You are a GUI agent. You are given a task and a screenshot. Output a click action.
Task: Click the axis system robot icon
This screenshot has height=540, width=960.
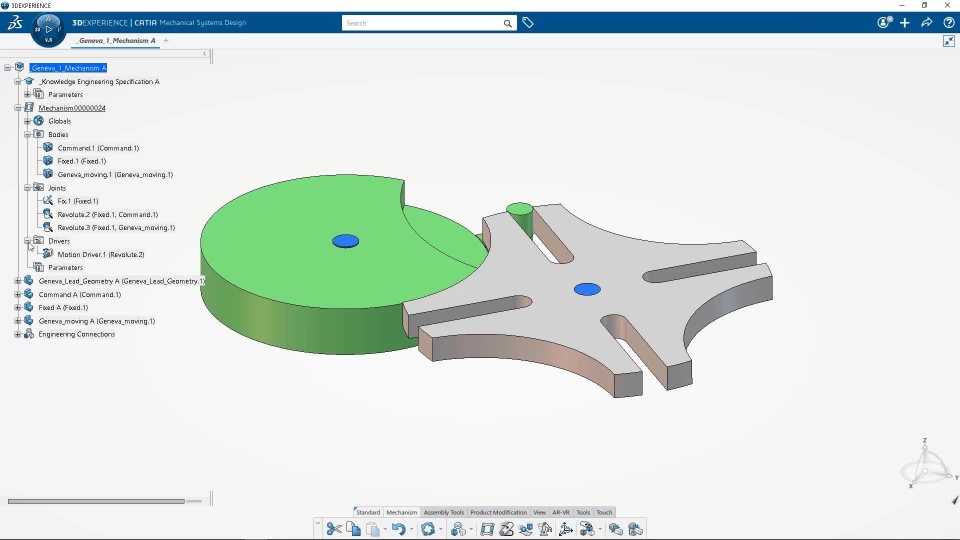pos(566,528)
